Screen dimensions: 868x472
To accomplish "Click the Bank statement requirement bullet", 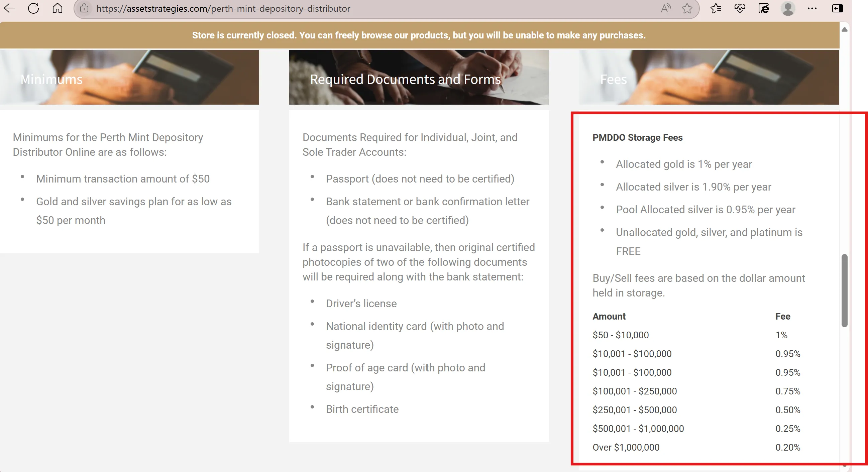I will pyautogui.click(x=428, y=211).
